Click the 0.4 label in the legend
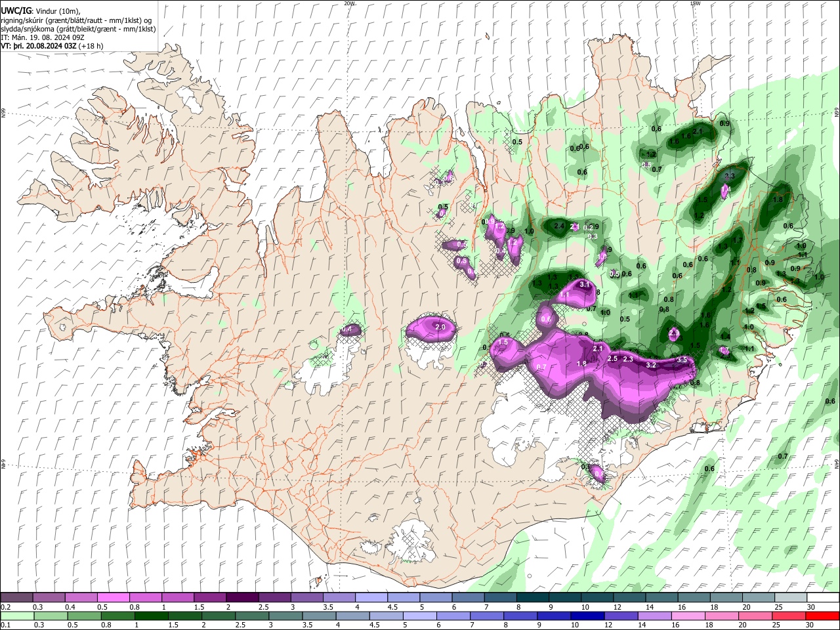Screen dimensions: 840x630 pos(70,607)
